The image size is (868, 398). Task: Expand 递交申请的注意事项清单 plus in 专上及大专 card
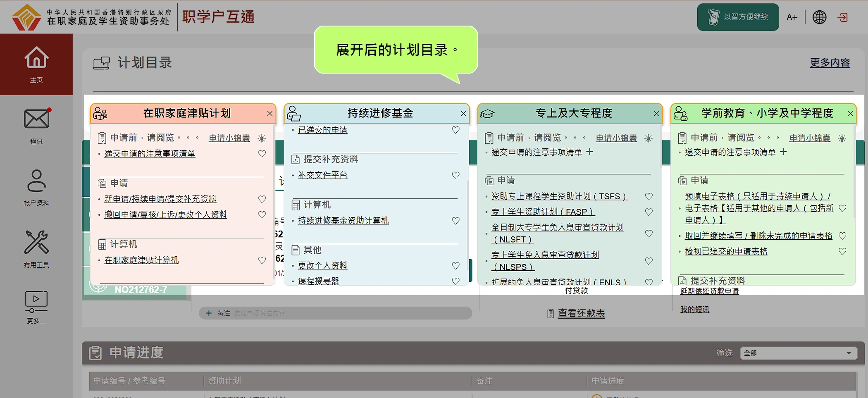click(x=590, y=152)
